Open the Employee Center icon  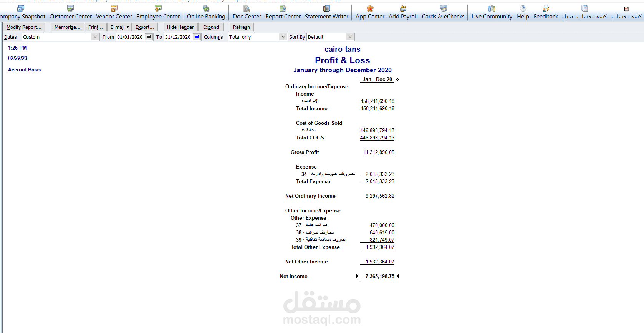click(158, 8)
